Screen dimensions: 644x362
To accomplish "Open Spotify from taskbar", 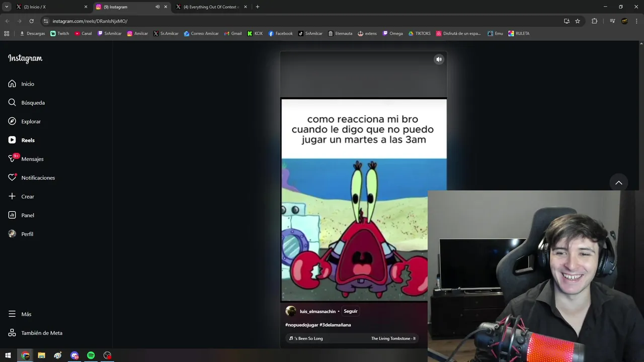I will pos(91,355).
